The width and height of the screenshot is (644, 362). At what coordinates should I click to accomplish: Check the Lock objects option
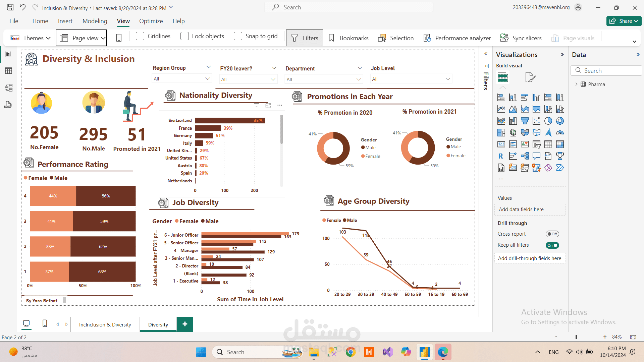(184, 36)
